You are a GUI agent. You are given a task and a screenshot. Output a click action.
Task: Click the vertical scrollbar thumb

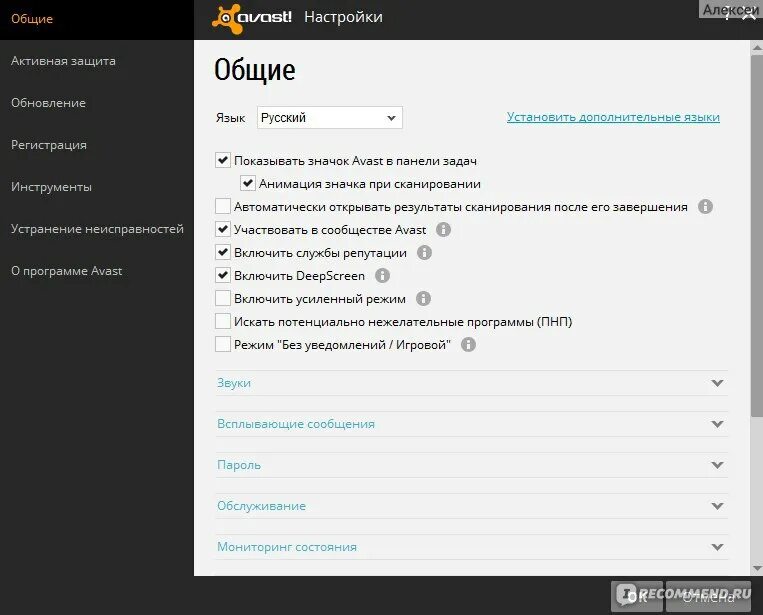[757, 235]
